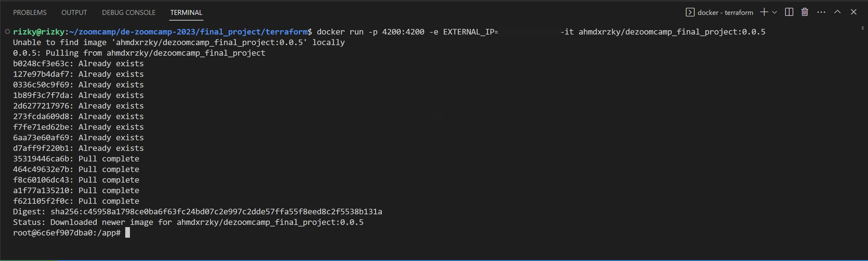Kill the active terminal using trash icon
The width and height of the screenshot is (868, 261).
coord(804,12)
